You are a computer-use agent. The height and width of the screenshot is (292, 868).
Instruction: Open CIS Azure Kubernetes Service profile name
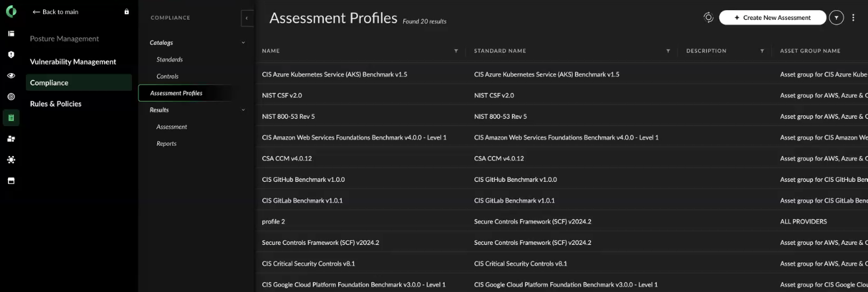click(334, 74)
